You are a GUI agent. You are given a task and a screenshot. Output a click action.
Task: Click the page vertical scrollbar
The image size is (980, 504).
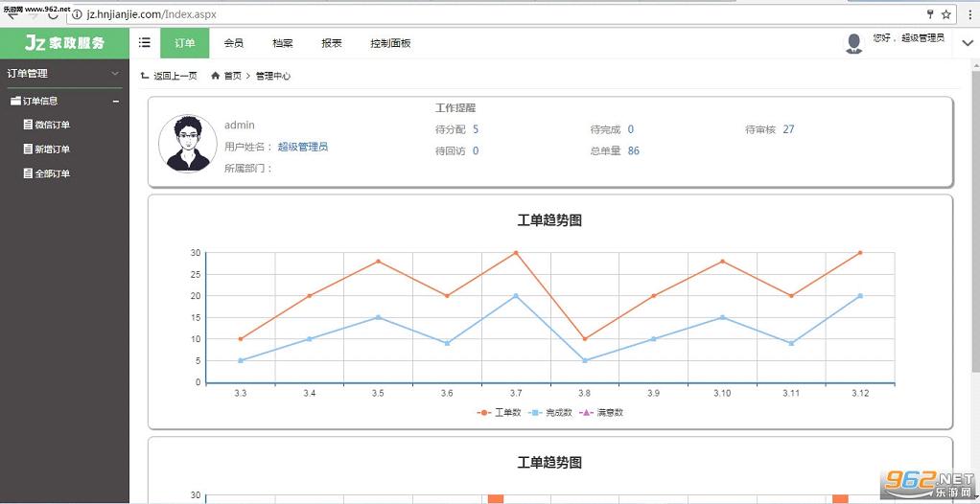[975, 218]
